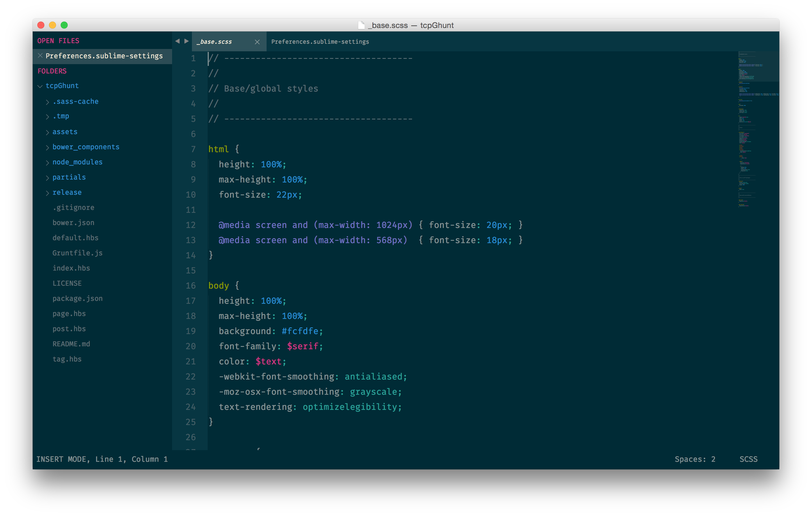
Task: Expand the .sass-cache folder
Action: coord(48,102)
